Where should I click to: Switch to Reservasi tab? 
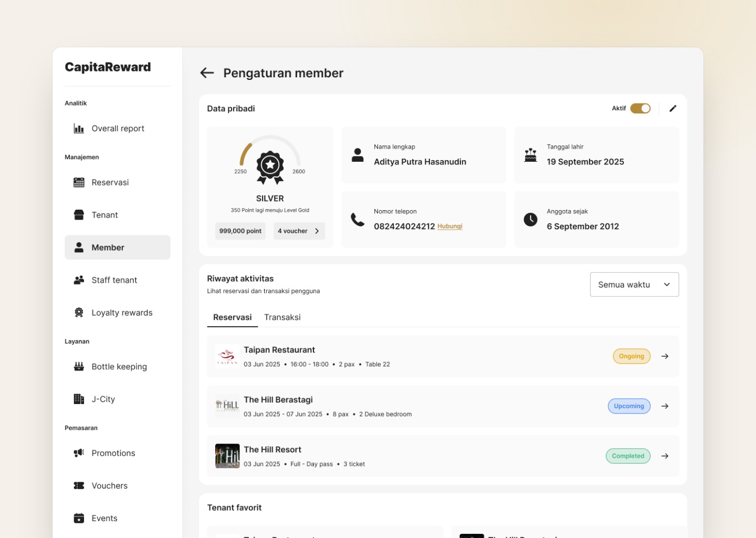point(232,317)
